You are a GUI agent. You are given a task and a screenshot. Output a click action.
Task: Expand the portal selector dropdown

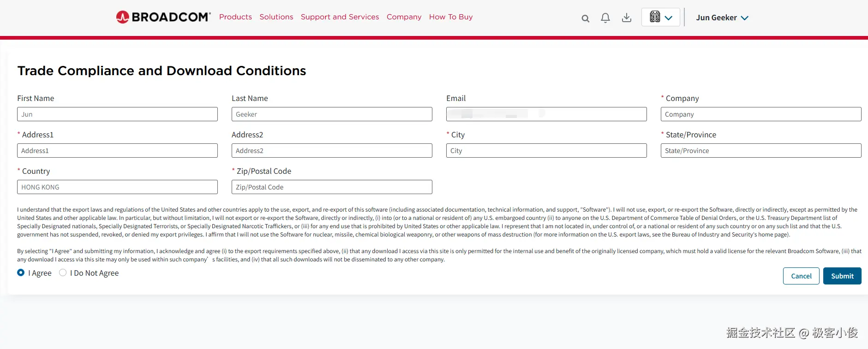pyautogui.click(x=661, y=17)
